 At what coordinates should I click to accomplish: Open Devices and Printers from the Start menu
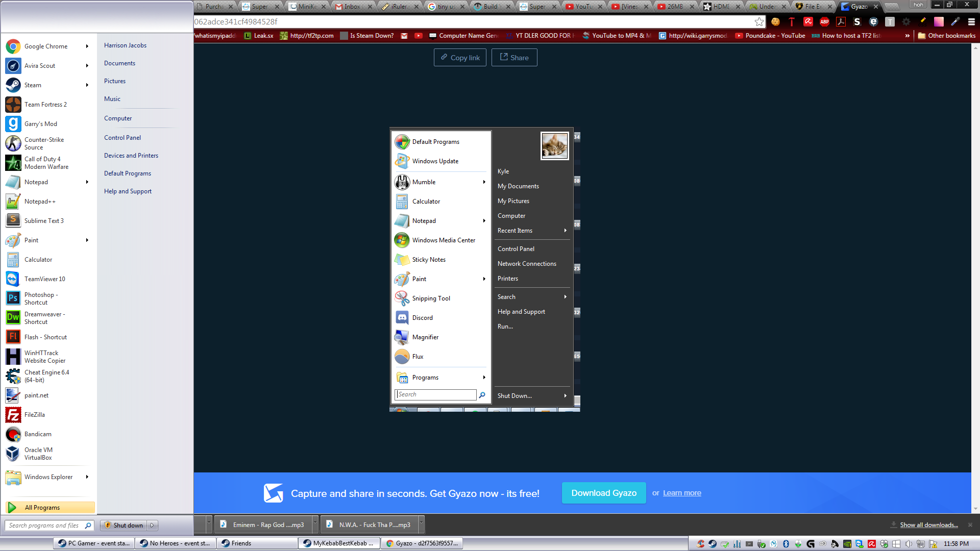click(x=131, y=156)
